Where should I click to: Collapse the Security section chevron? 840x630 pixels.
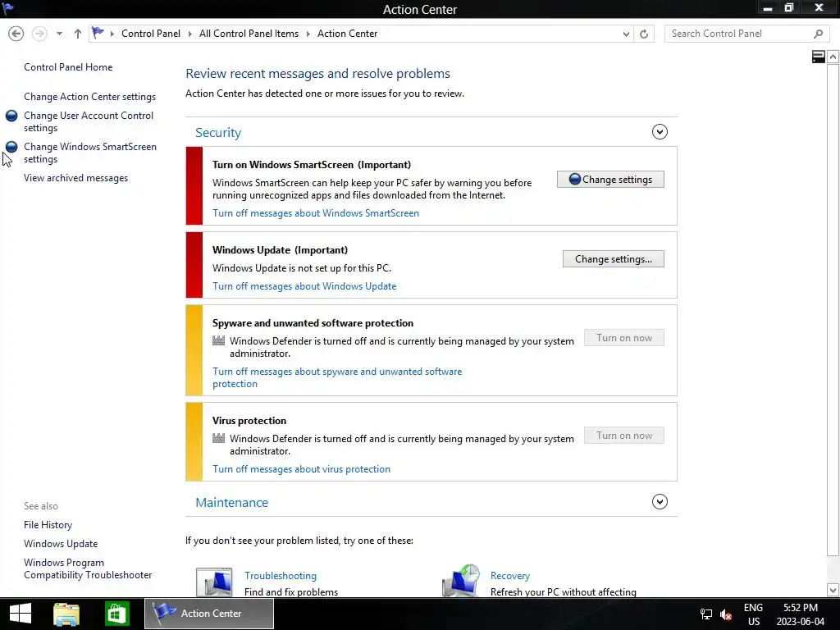(x=660, y=132)
